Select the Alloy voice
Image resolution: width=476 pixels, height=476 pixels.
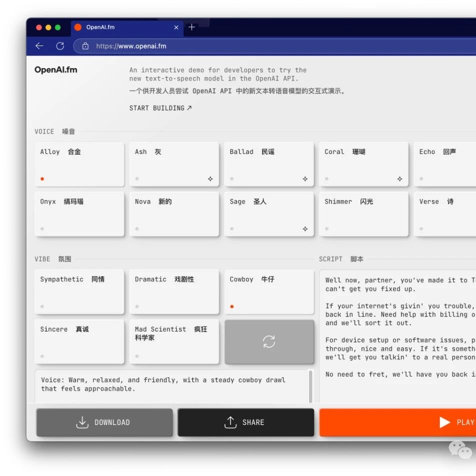[x=79, y=164]
